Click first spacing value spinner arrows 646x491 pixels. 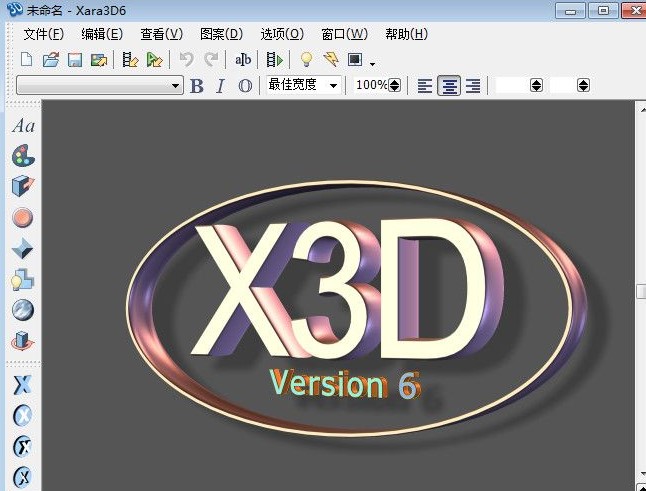pyautogui.click(x=536, y=85)
